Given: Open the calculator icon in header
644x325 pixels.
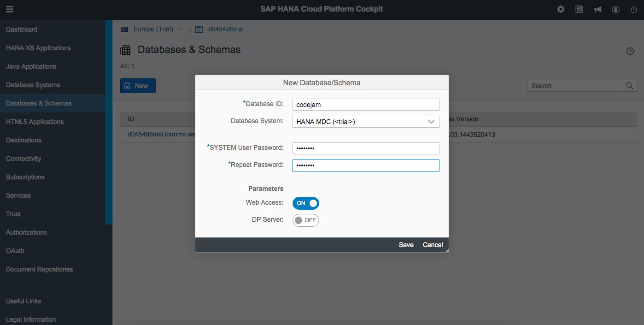Looking at the screenshot, I should pyautogui.click(x=579, y=9).
